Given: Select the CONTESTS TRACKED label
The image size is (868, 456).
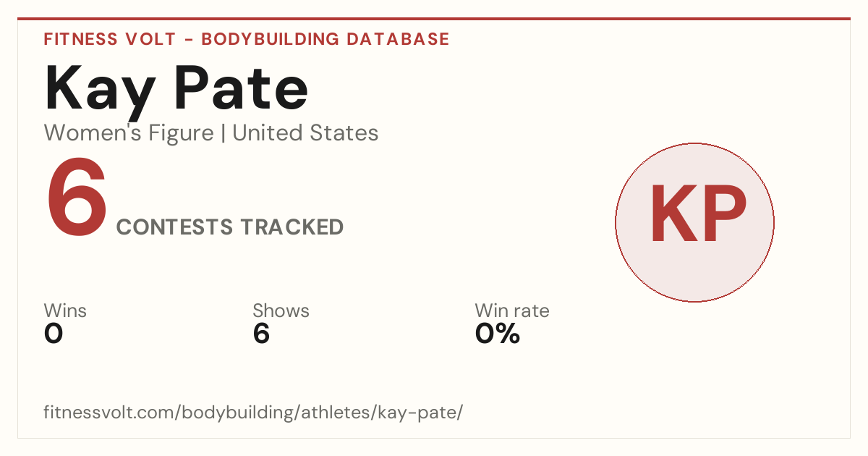Looking at the screenshot, I should click(x=230, y=227).
